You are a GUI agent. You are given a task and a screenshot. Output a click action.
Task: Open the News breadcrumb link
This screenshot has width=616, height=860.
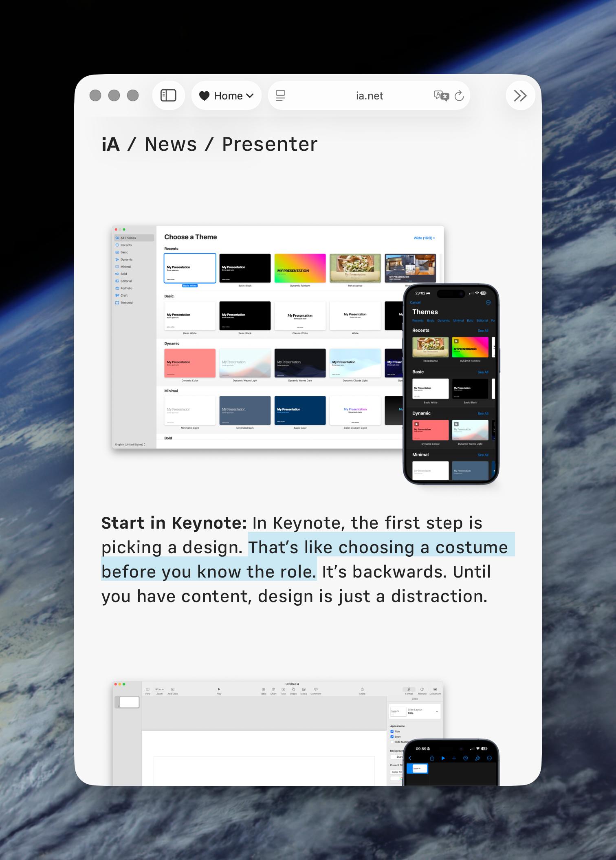pyautogui.click(x=171, y=144)
